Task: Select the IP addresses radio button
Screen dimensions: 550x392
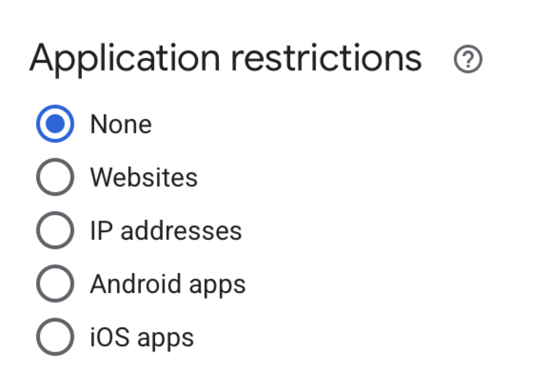Action: point(55,231)
